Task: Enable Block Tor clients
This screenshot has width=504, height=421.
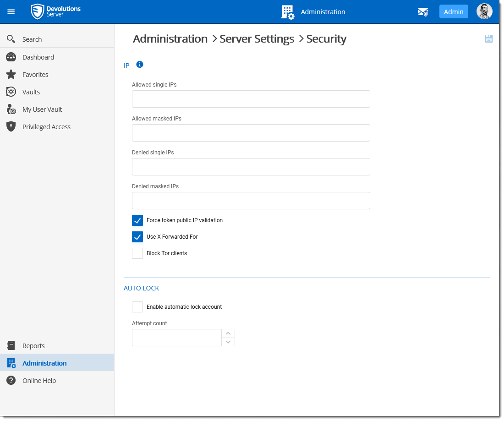Action: (137, 253)
